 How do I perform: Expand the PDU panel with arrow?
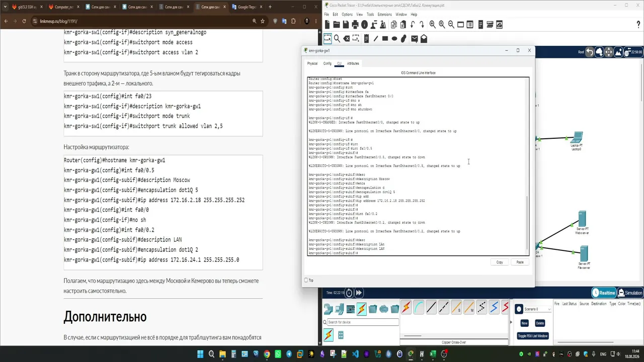pyautogui.click(x=511, y=322)
